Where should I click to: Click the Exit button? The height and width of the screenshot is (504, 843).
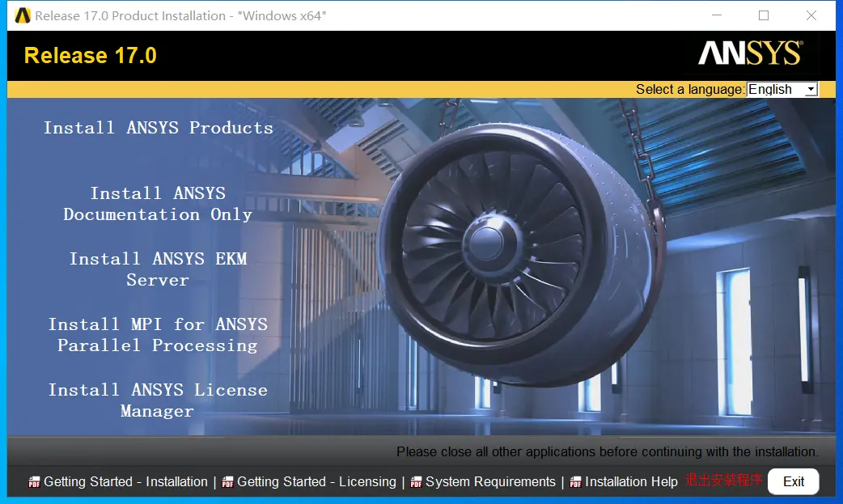coord(794,481)
